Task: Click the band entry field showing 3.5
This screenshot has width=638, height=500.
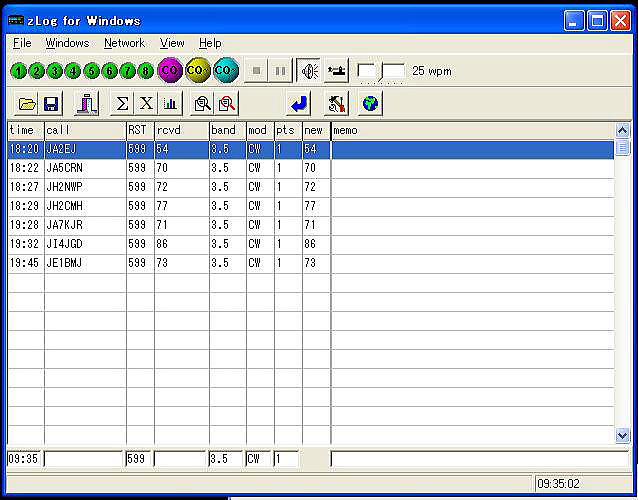Action: click(226, 459)
